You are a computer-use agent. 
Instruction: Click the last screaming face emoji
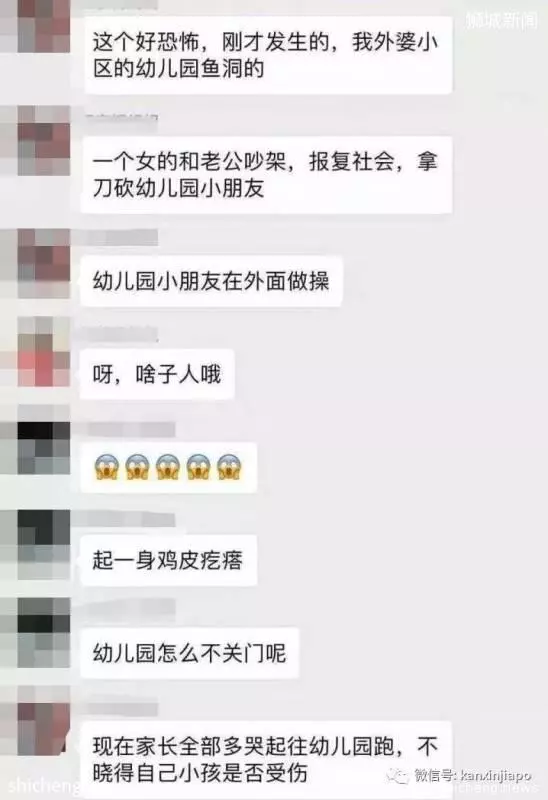[x=229, y=467]
